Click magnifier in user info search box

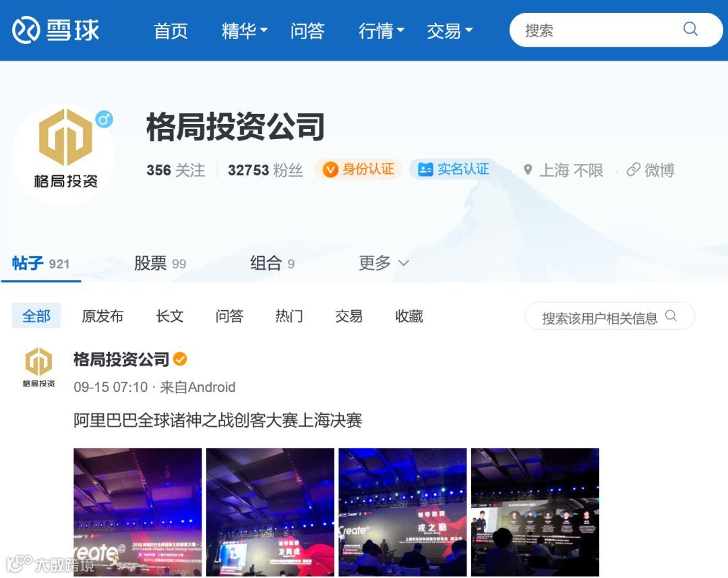click(x=671, y=316)
